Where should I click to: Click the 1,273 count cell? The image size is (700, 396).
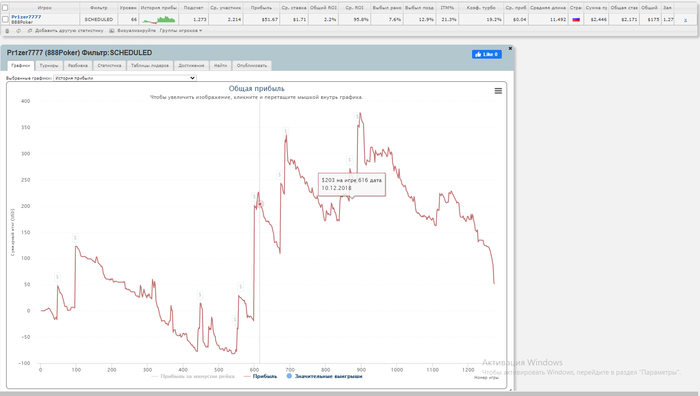tap(200, 20)
